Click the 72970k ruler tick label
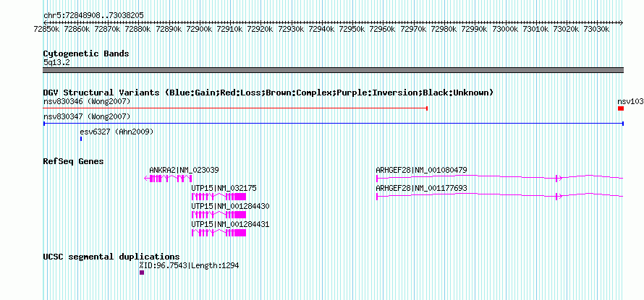Viewport: 644px width, 300px height. (412, 29)
